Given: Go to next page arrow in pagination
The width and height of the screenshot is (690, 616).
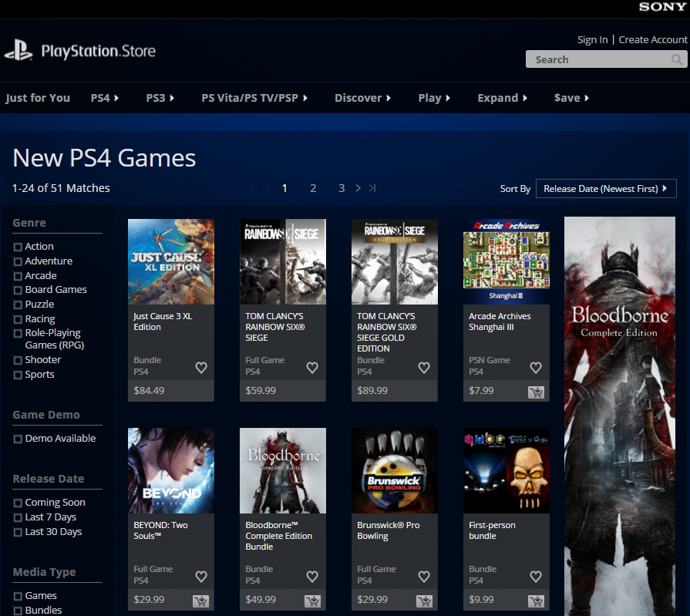Looking at the screenshot, I should 358,188.
